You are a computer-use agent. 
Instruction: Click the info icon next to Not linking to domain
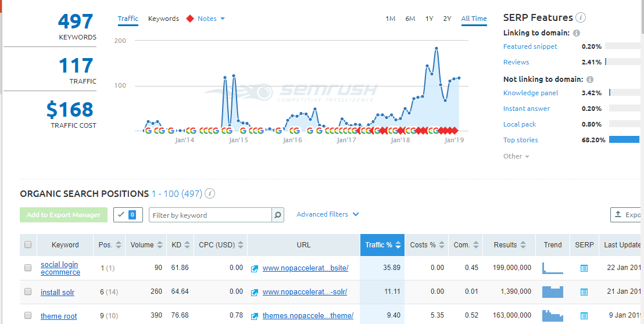(x=590, y=80)
